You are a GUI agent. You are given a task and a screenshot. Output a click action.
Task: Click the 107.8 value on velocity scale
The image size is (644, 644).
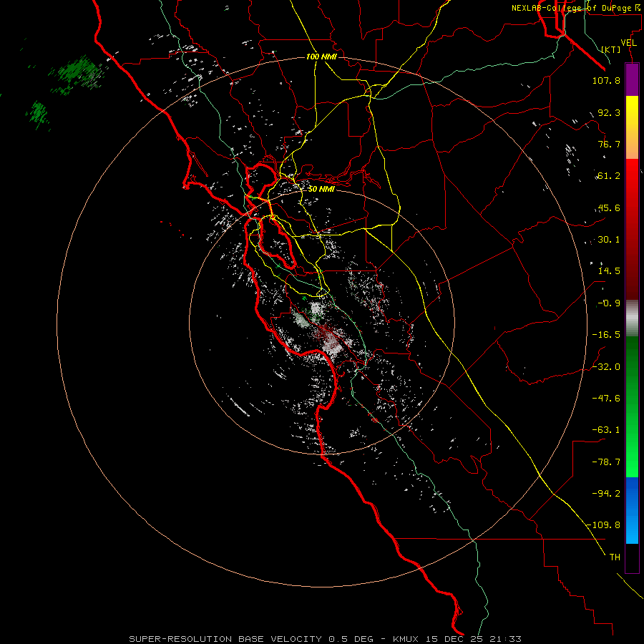(606, 80)
